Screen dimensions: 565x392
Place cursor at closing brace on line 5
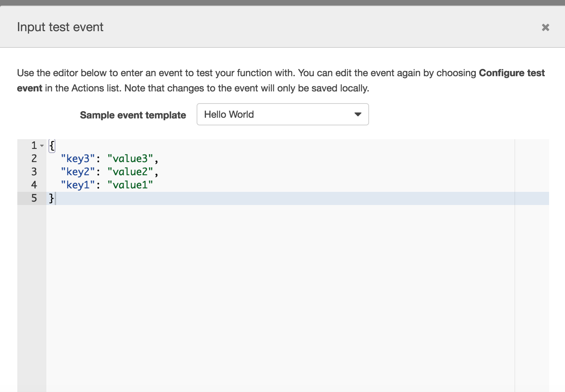coord(52,198)
